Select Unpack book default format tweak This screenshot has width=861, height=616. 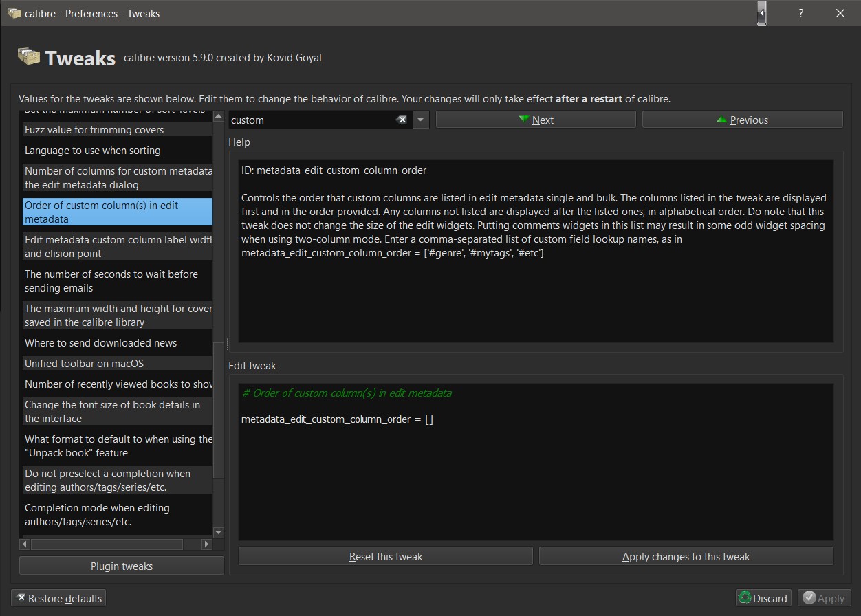(117, 446)
